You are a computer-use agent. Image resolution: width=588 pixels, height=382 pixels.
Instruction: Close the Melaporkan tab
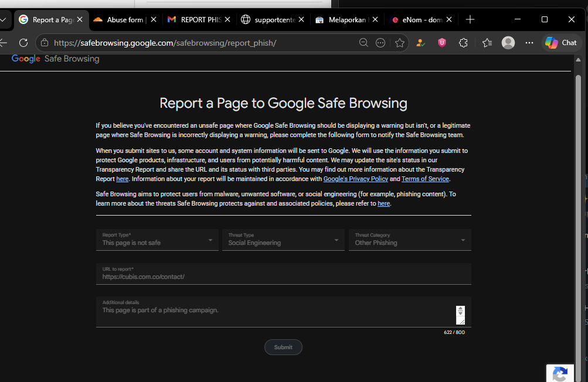click(375, 19)
